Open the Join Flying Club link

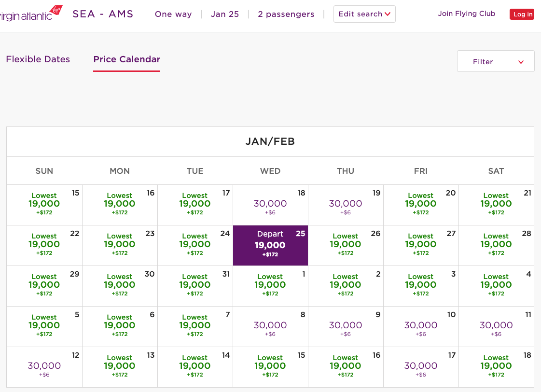[x=466, y=14]
